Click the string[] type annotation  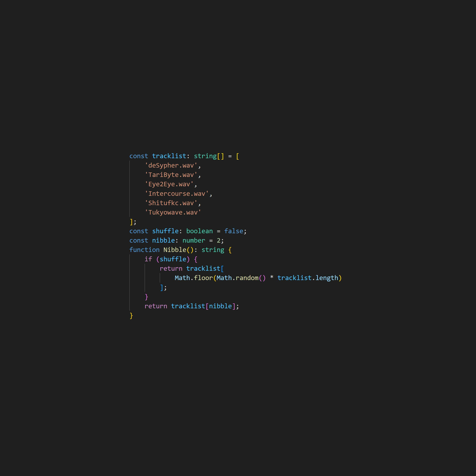click(209, 156)
